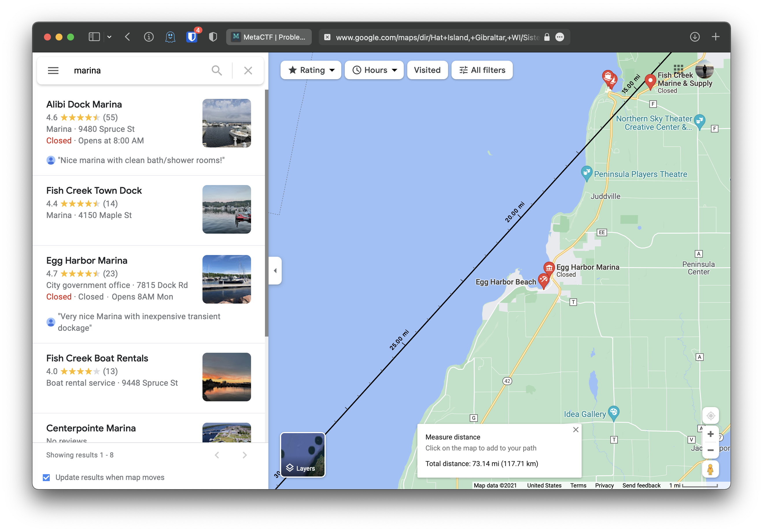The image size is (763, 532).
Task: Switch to MetaCTF Problems tab
Action: pyautogui.click(x=269, y=37)
